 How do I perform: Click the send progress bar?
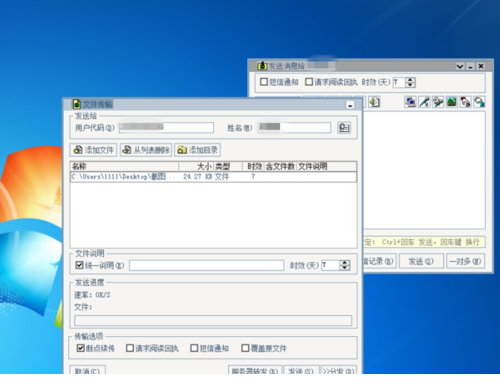click(213, 321)
